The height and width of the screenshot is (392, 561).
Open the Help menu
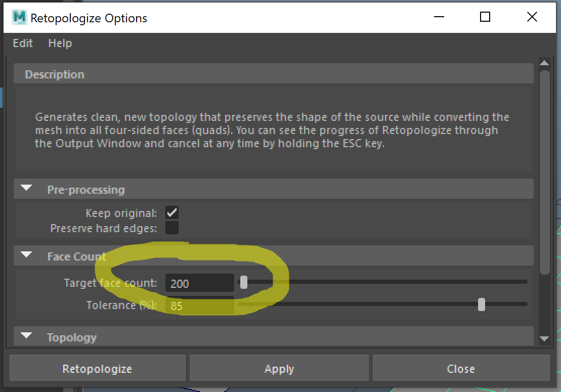pos(60,43)
